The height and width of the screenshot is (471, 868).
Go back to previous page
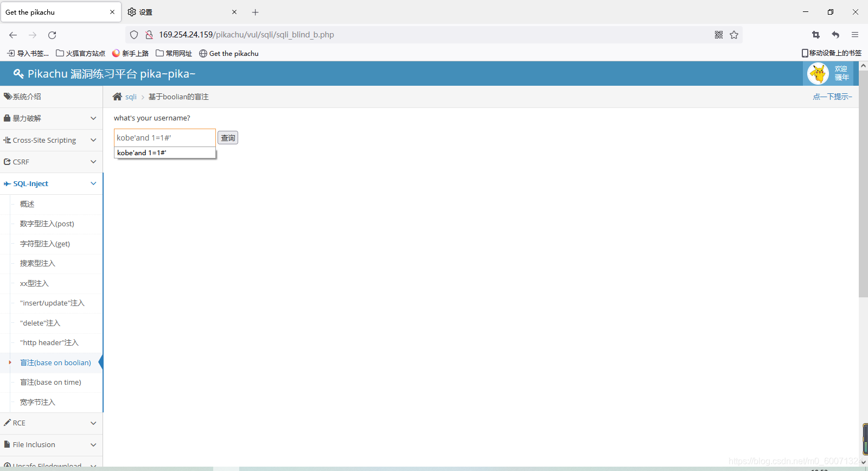pos(13,35)
